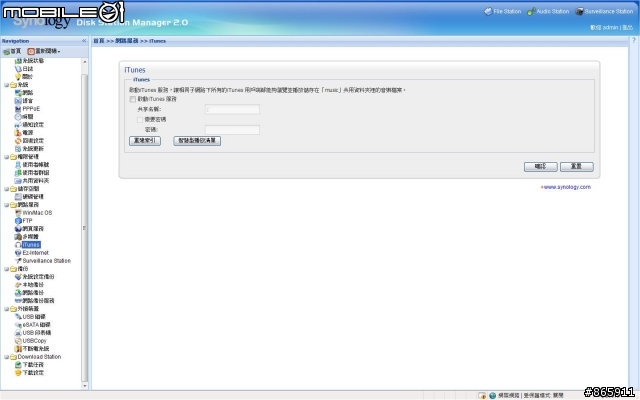Open the System Status (系統狀態) tree item
Image resolution: width=640 pixels, height=400 pixels.
pyautogui.click(x=29, y=60)
